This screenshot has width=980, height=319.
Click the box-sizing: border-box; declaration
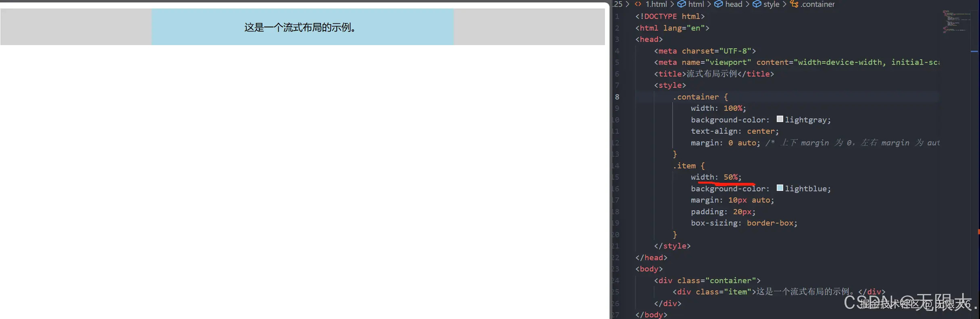click(744, 223)
